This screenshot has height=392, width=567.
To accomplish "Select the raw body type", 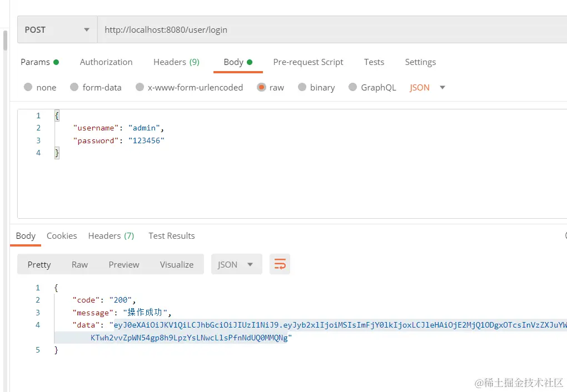I will [x=271, y=87].
